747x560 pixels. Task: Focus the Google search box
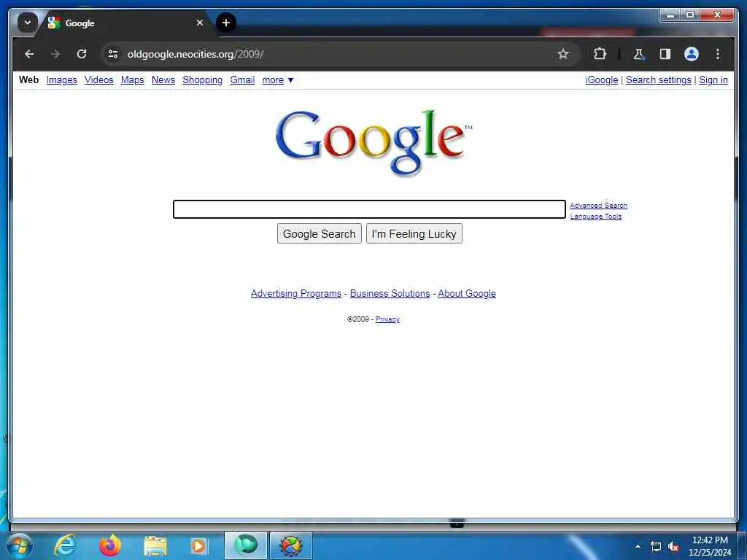pyautogui.click(x=369, y=209)
